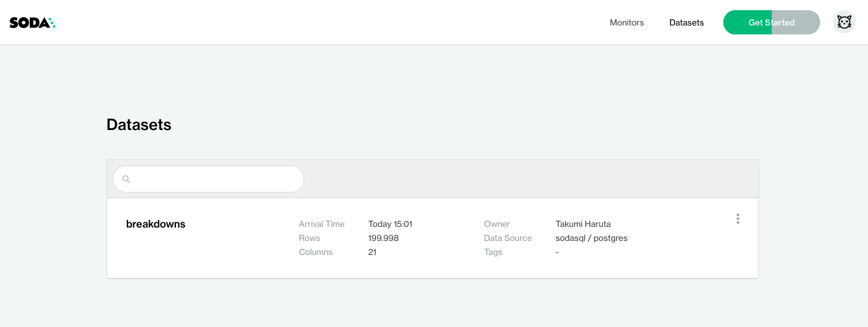
Task: Open the cat avatar profile menu
Action: 844,22
